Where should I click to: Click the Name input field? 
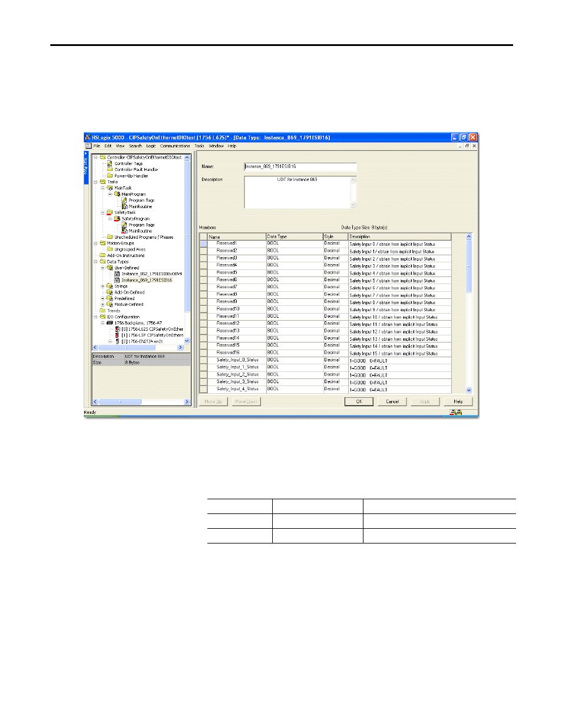pos(300,166)
